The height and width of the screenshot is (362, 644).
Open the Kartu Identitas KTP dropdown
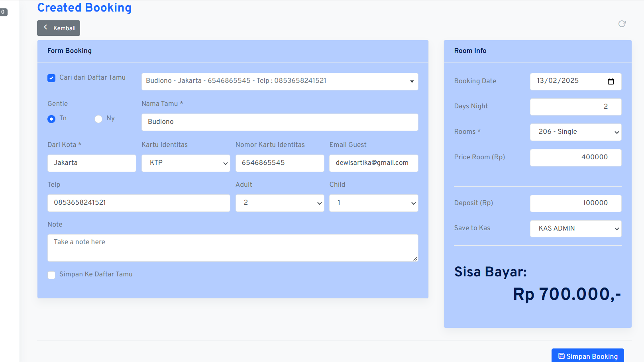click(186, 163)
